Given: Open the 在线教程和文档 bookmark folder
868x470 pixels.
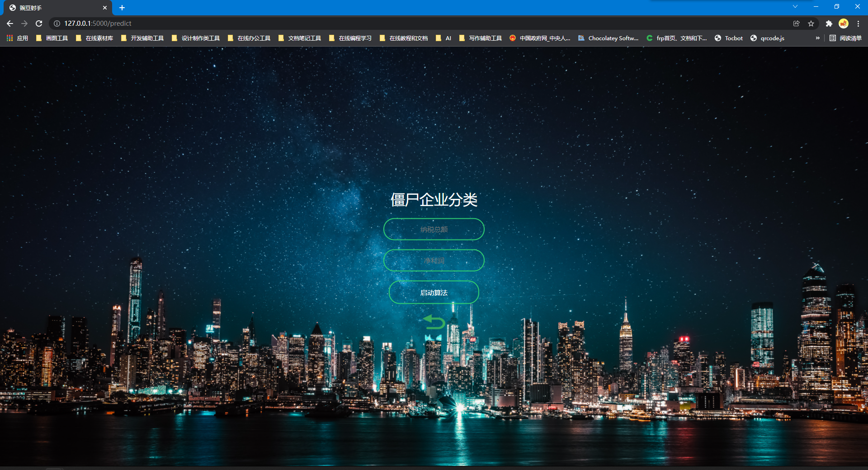Looking at the screenshot, I should (x=404, y=38).
